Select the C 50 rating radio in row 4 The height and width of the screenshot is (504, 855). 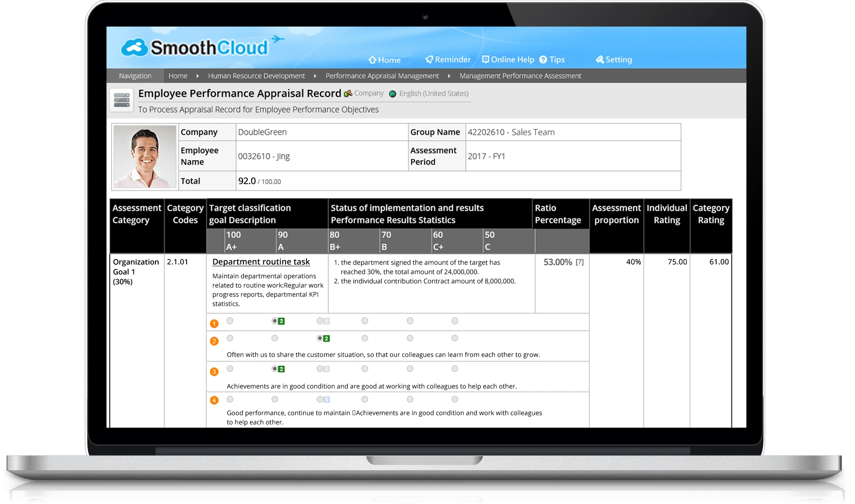tap(454, 399)
